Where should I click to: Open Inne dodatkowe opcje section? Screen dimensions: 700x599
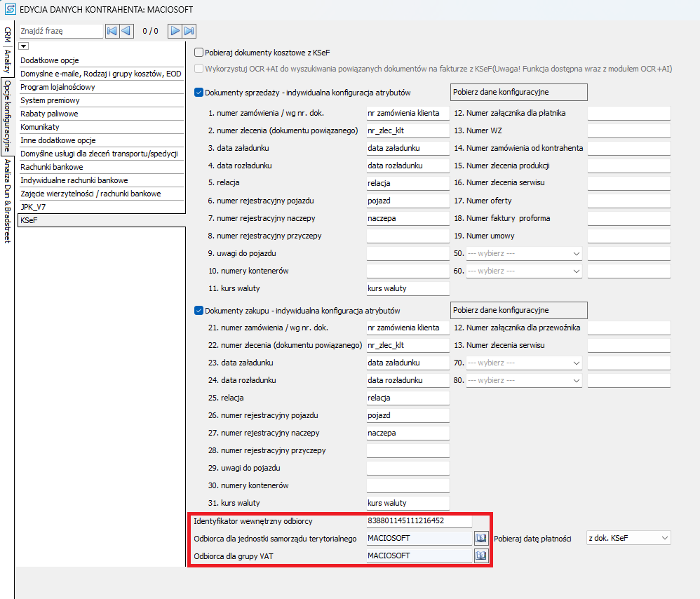point(101,140)
